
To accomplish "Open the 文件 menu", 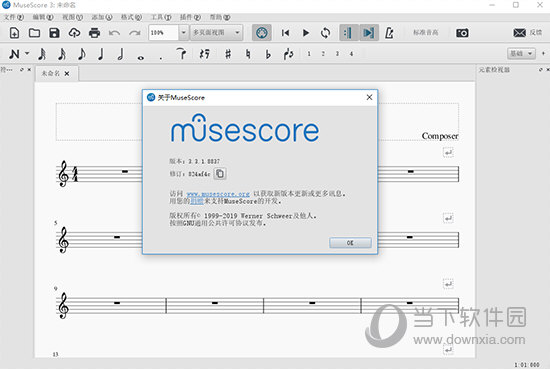I will (x=14, y=17).
